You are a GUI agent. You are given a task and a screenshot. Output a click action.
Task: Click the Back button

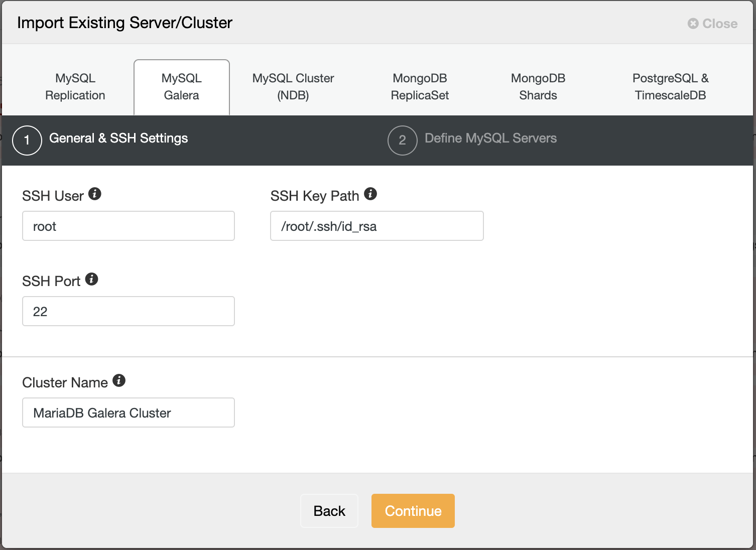point(329,511)
